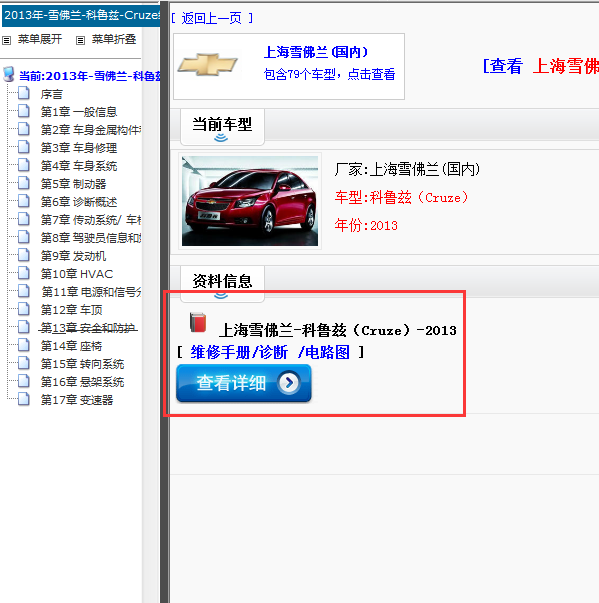
Task: Click 包含79个车型，点击查看 link
Action: click(329, 74)
